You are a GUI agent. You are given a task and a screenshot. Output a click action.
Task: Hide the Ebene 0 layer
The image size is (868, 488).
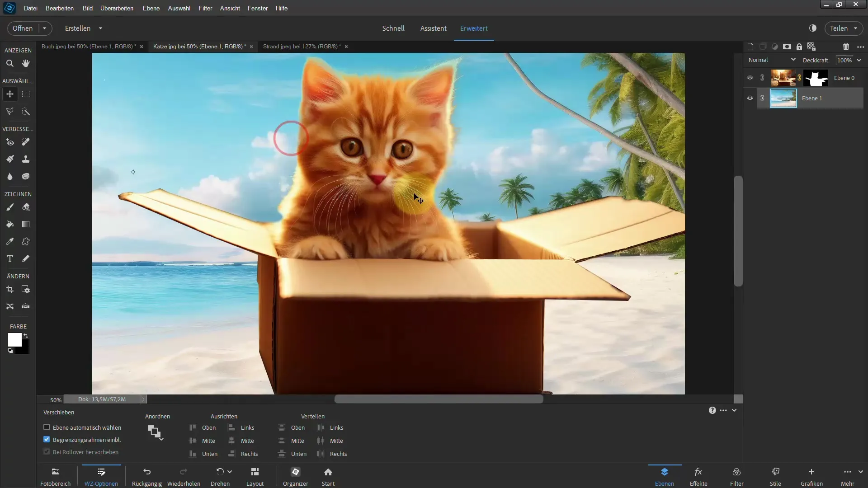pyautogui.click(x=750, y=78)
